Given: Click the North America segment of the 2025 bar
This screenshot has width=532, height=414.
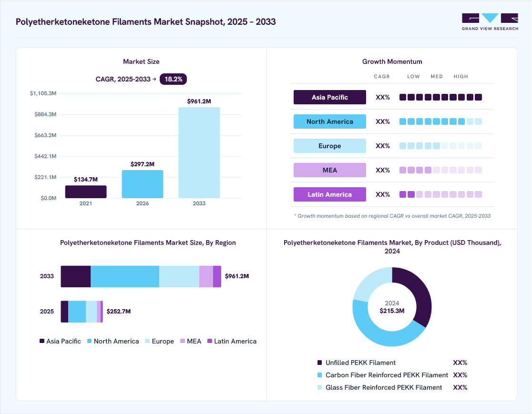Looking at the screenshot, I should [x=77, y=312].
